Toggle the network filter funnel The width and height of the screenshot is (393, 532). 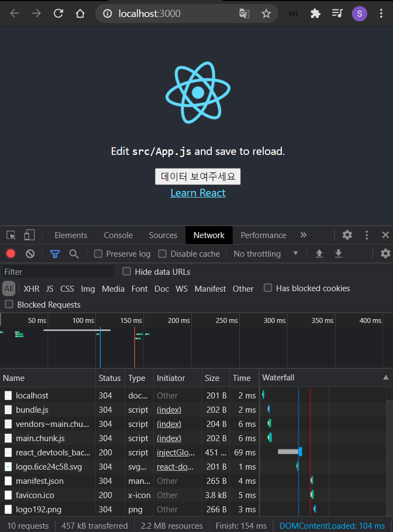coord(55,253)
